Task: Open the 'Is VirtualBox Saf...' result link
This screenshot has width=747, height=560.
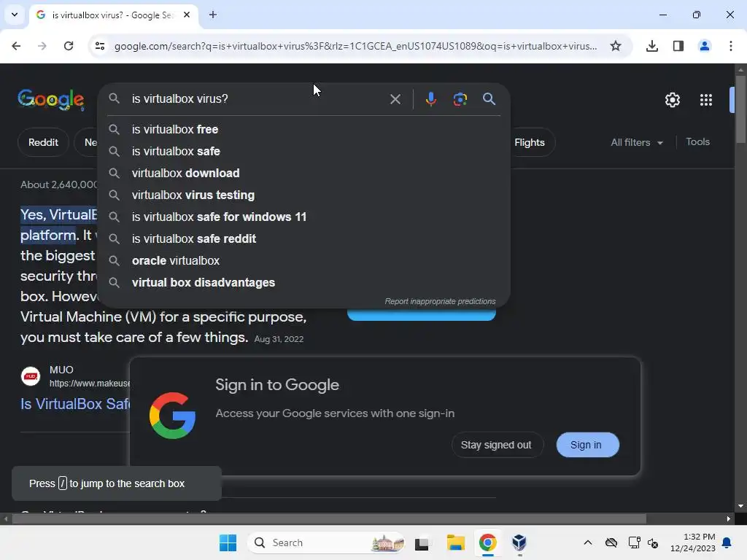Action: [x=75, y=404]
